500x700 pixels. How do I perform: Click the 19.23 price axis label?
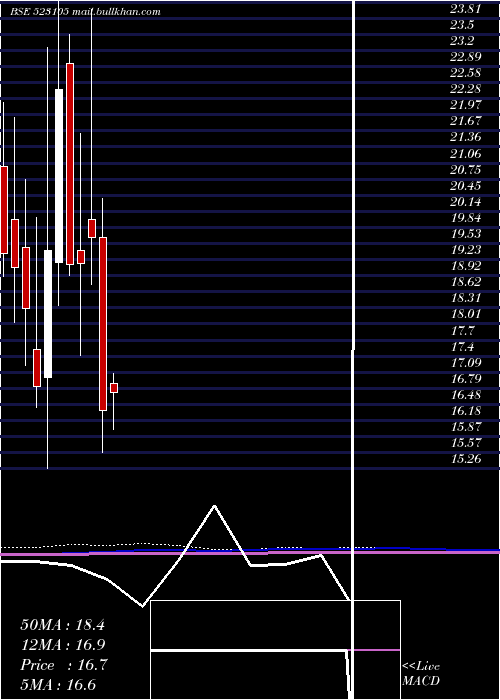click(466, 250)
